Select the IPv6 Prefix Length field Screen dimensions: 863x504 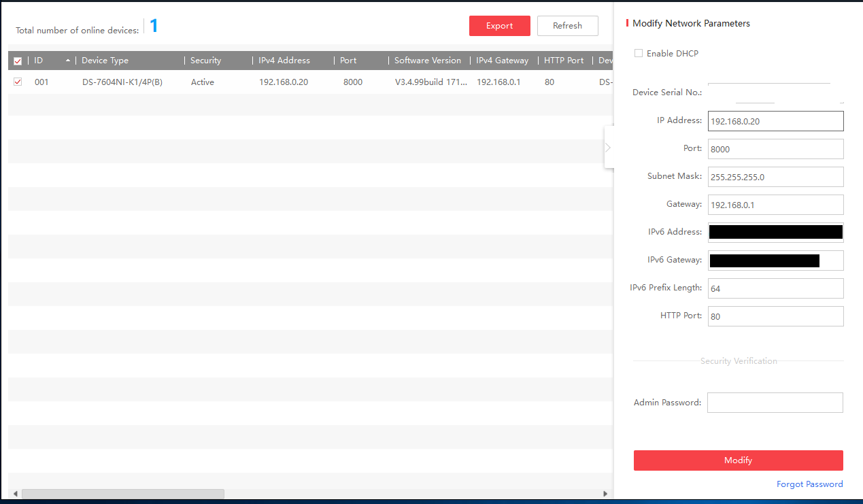pos(775,288)
